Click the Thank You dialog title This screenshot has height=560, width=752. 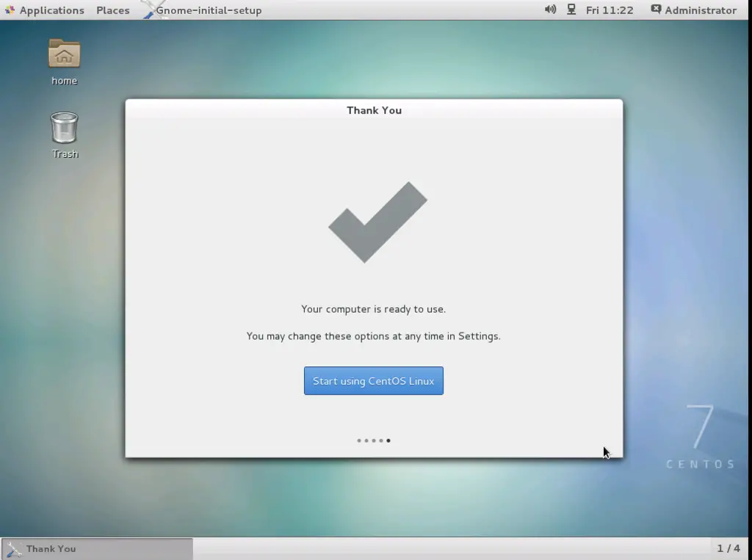point(374,110)
